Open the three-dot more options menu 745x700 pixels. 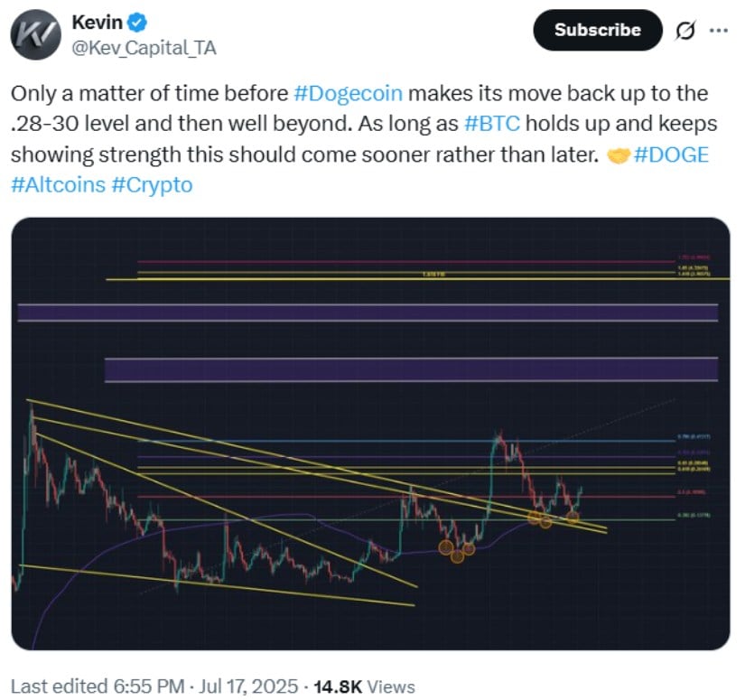(x=719, y=31)
